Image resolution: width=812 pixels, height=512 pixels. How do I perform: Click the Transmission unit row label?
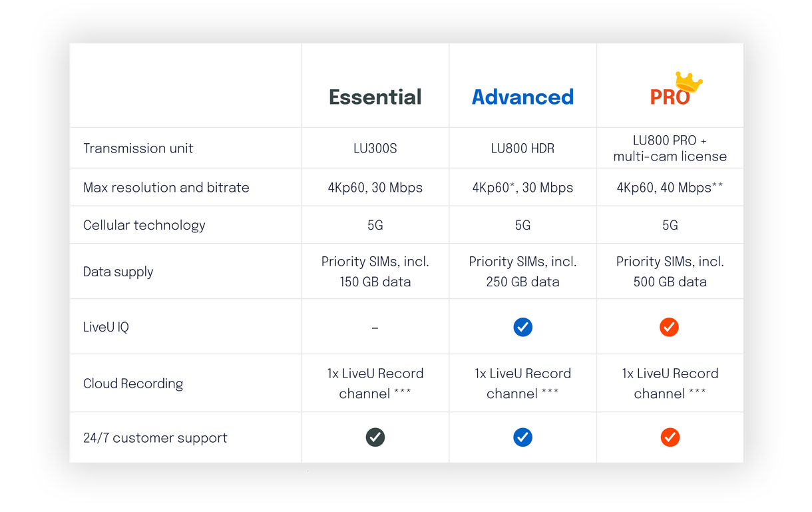pos(138,148)
